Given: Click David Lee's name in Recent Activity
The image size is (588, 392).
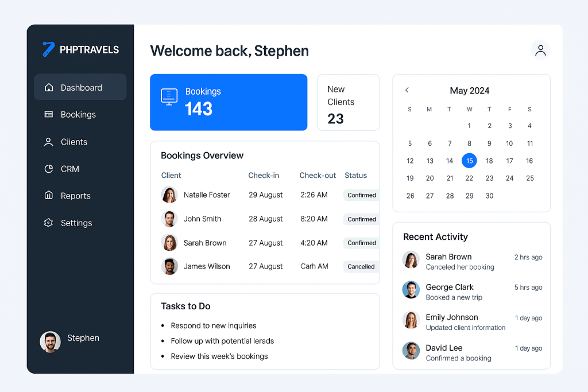Looking at the screenshot, I should click(x=444, y=348).
